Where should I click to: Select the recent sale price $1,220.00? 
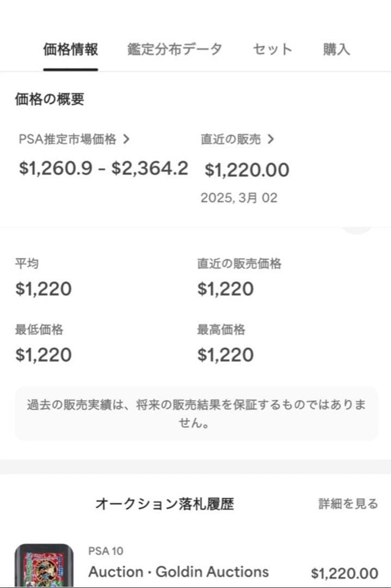click(x=246, y=170)
